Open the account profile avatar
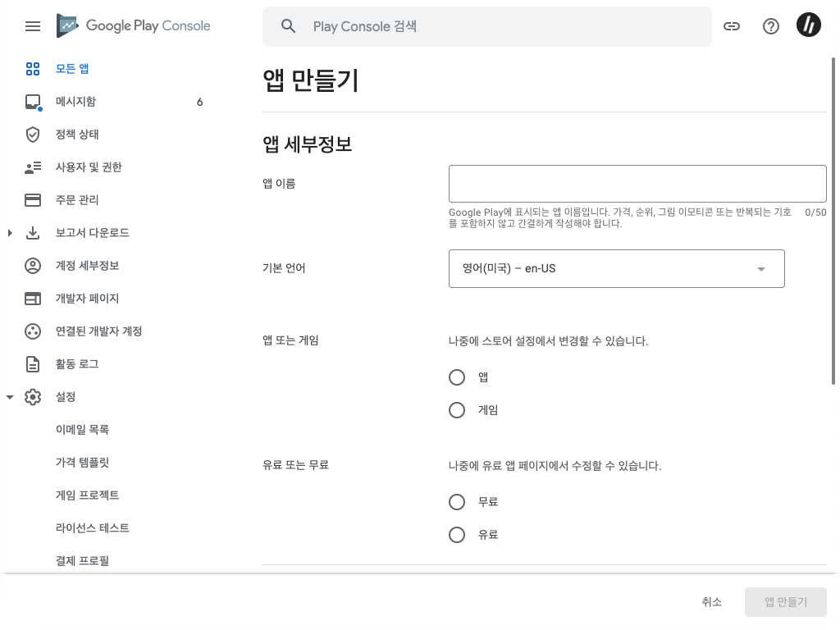Screen dimensions: 840x630 (x=808, y=25)
